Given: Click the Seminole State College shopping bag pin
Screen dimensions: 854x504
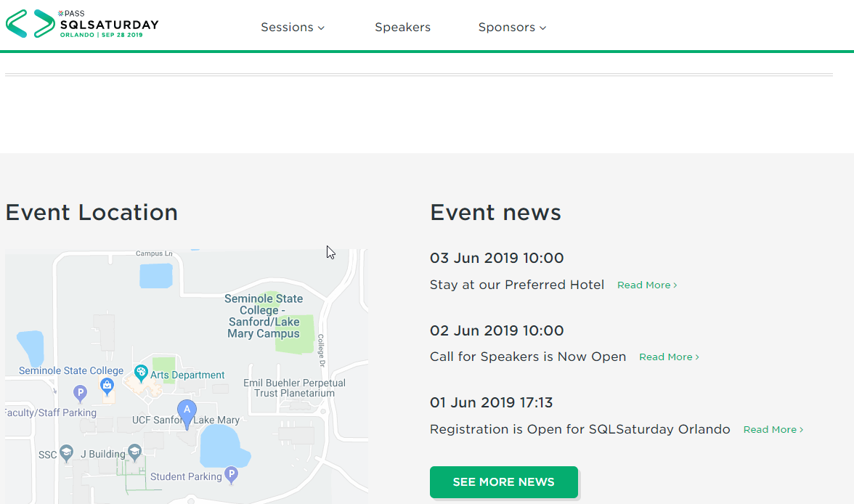Looking at the screenshot, I should pyautogui.click(x=107, y=384).
